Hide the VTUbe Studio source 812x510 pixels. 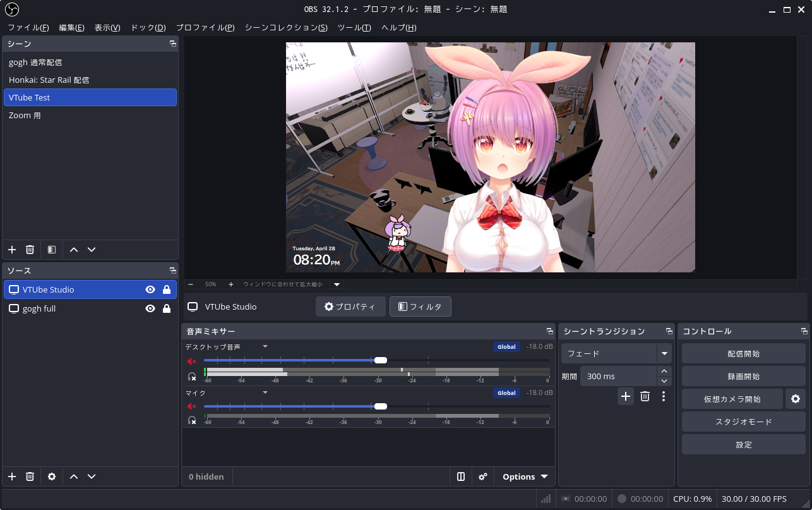pos(150,289)
